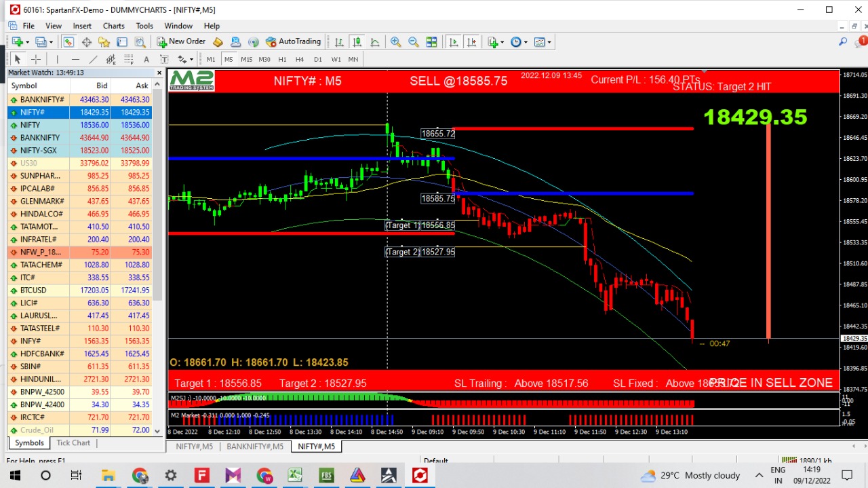Screen dimensions: 868x488
Task: Click the Bid column header
Action: pos(90,86)
